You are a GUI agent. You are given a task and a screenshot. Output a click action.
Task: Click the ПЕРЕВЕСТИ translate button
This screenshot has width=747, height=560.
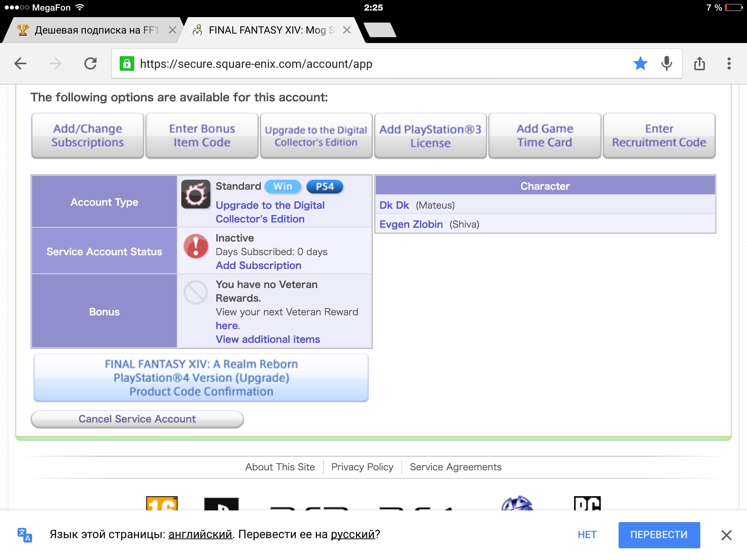pos(659,535)
